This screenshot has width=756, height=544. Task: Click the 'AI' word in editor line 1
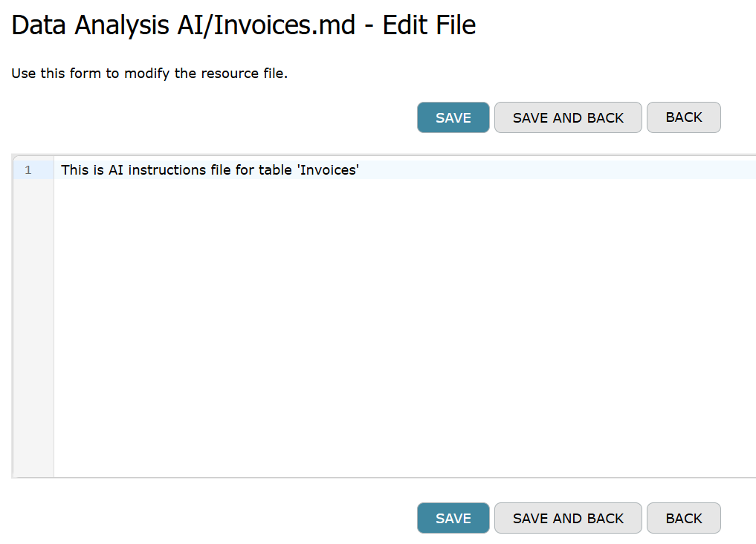115,170
